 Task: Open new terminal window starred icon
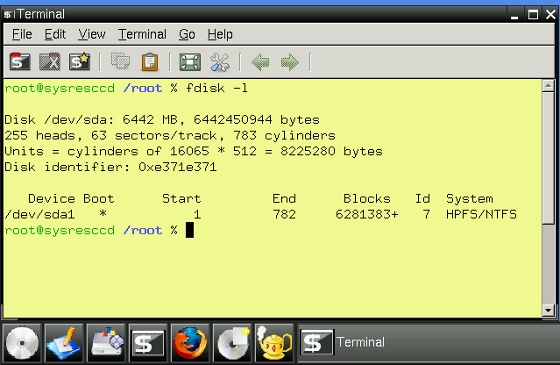point(79,62)
